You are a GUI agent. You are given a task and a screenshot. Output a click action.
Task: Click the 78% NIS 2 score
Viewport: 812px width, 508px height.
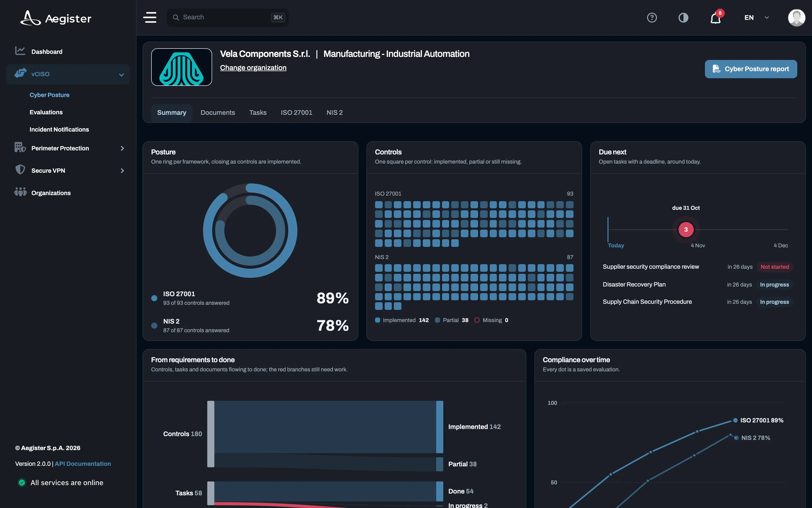[x=332, y=326]
